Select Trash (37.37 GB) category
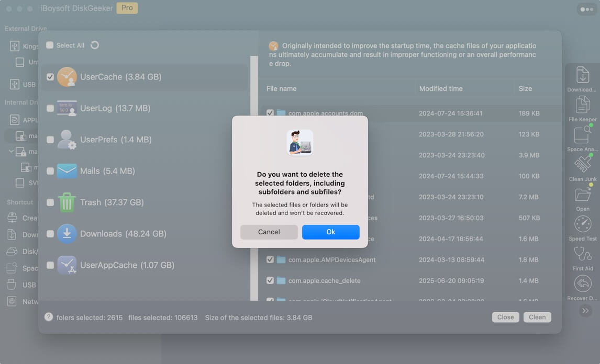 click(112, 202)
